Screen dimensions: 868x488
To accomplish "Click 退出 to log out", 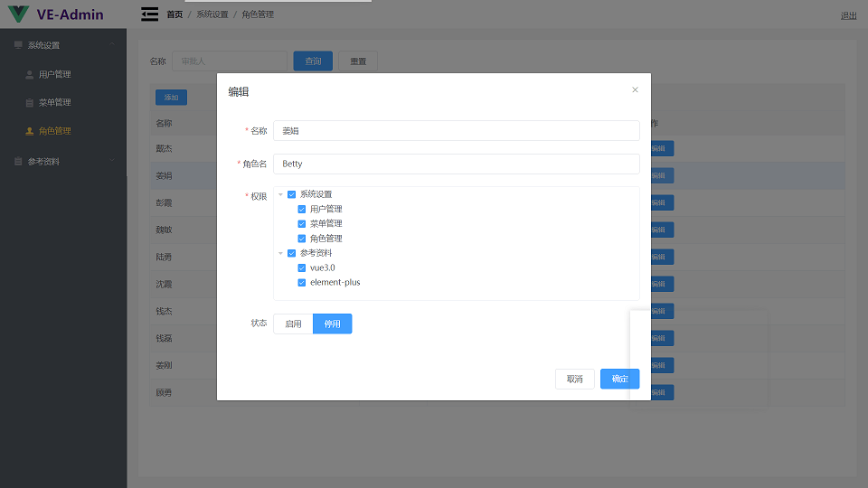I will 848,15.
